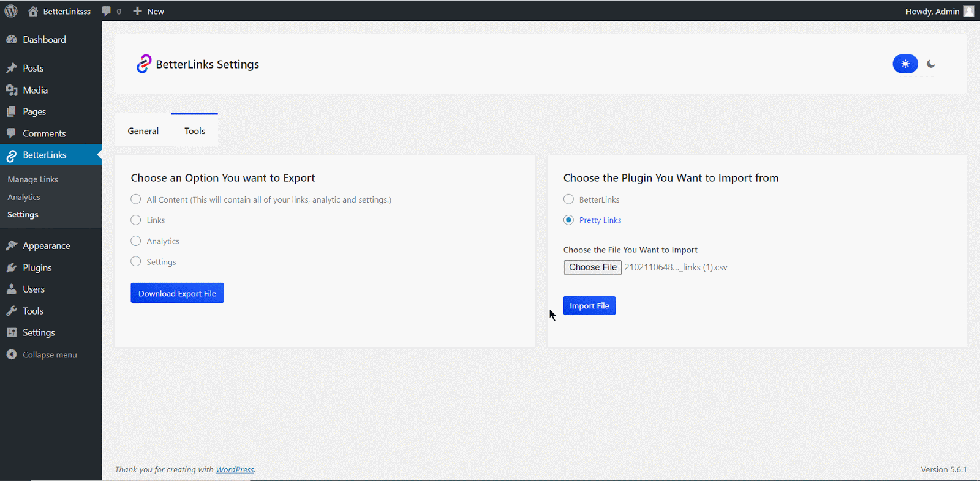Click the Import File button

[x=589, y=305]
